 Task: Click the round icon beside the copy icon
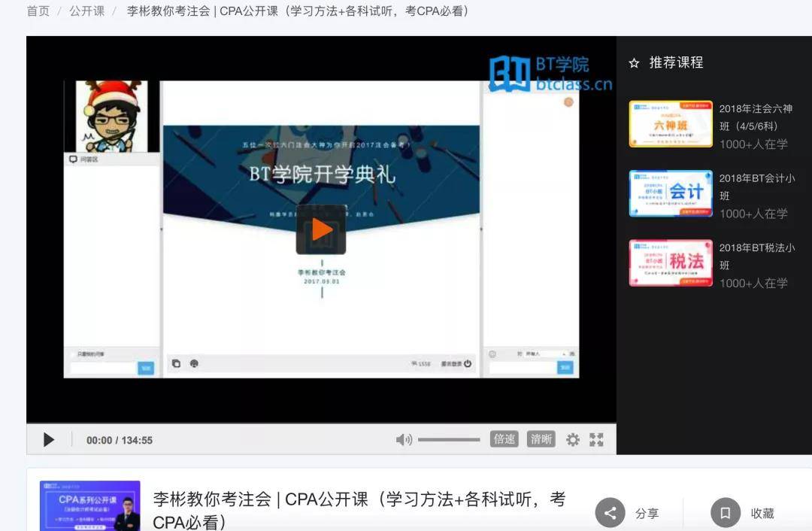pos(194,364)
